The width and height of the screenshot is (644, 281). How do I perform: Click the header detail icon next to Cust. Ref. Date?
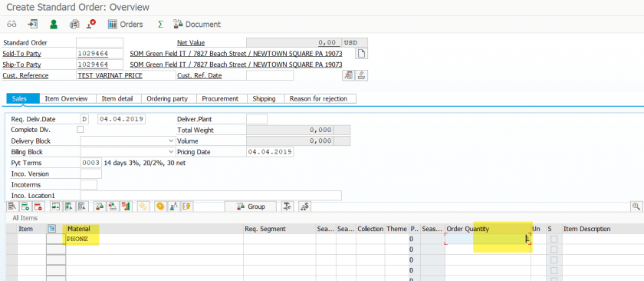click(x=348, y=75)
